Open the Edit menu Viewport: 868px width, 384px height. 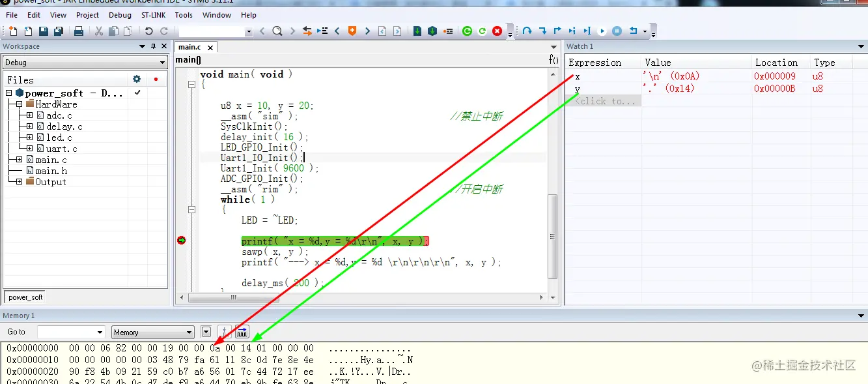tap(34, 15)
